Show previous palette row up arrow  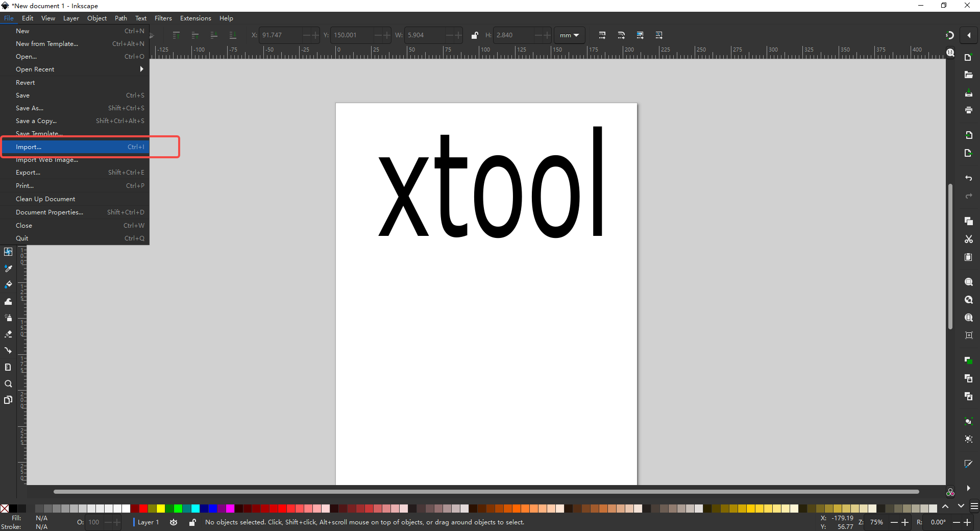click(946, 506)
